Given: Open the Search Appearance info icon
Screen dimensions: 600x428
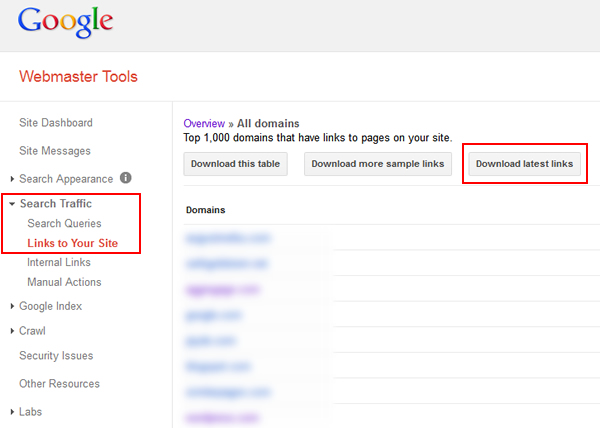Looking at the screenshot, I should coord(126,178).
